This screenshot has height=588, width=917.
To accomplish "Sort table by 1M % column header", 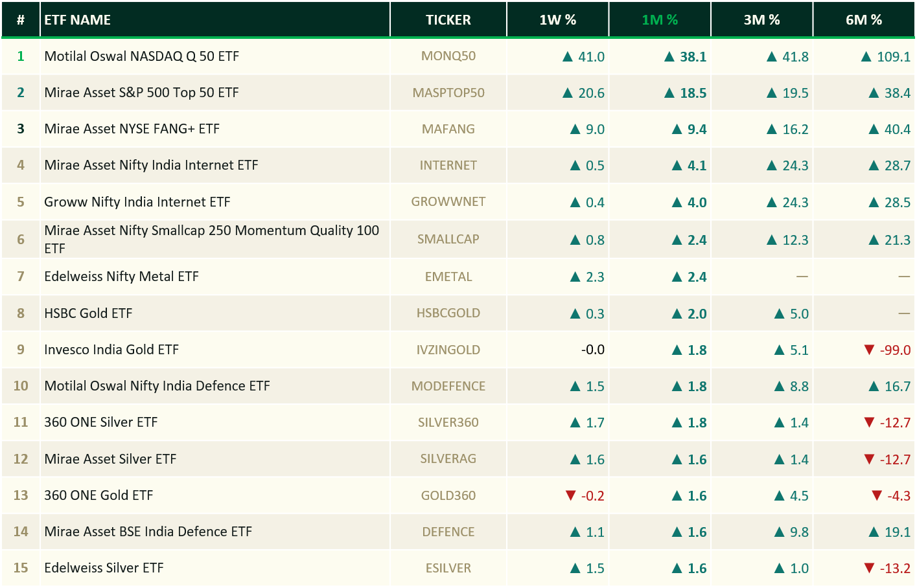I will [660, 20].
